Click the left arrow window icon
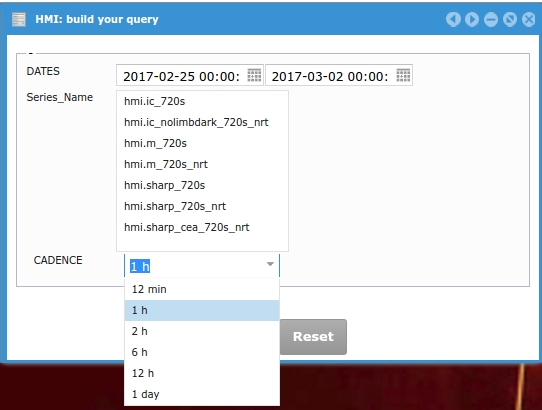 tap(453, 19)
